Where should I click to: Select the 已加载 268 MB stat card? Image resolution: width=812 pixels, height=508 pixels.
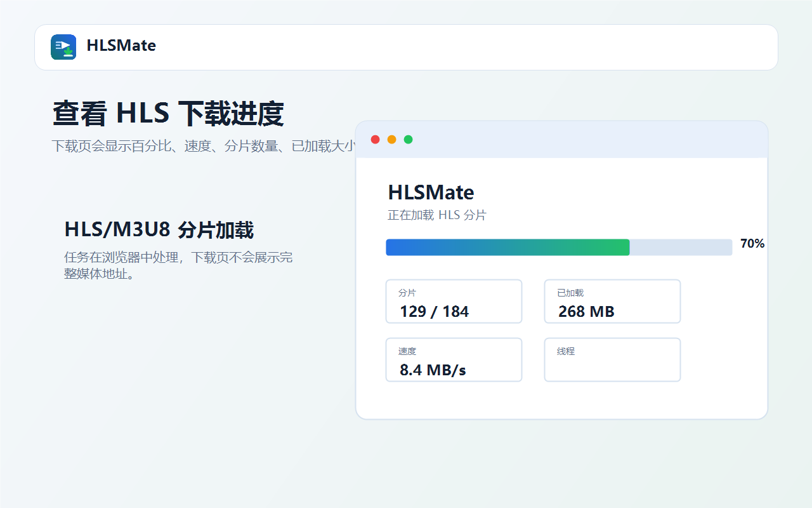click(612, 302)
